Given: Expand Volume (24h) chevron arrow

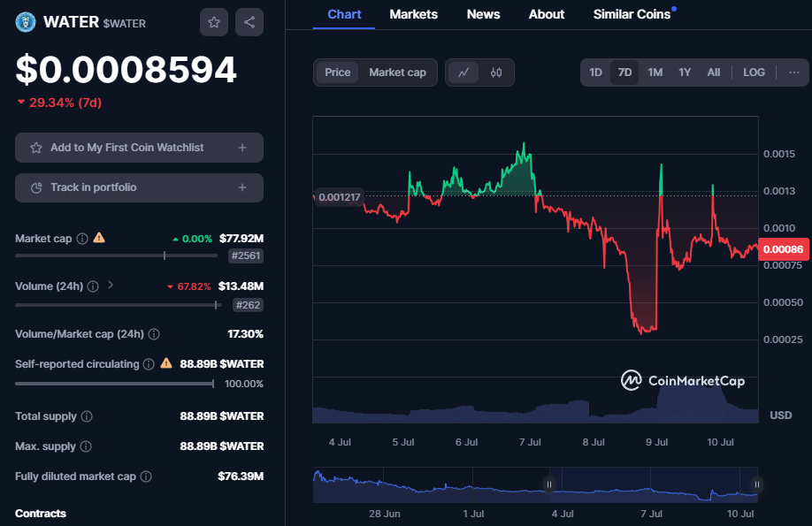Looking at the screenshot, I should pyautogui.click(x=111, y=285).
